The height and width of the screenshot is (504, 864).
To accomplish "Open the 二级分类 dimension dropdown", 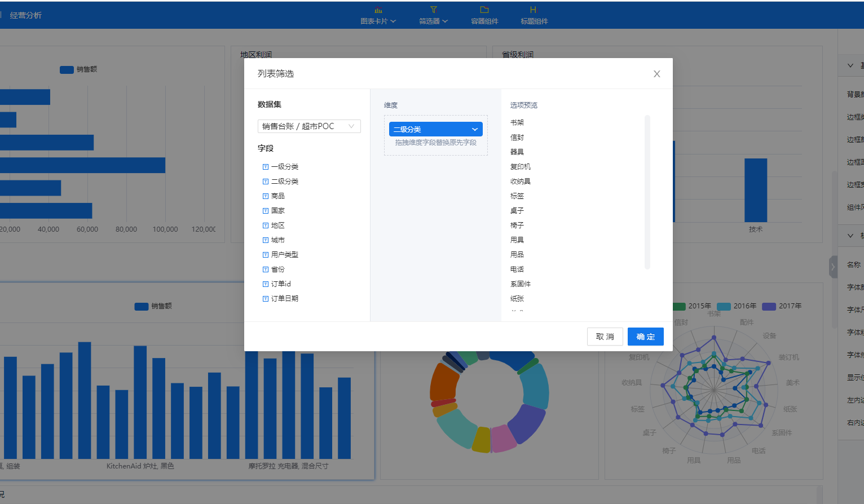I will point(435,129).
